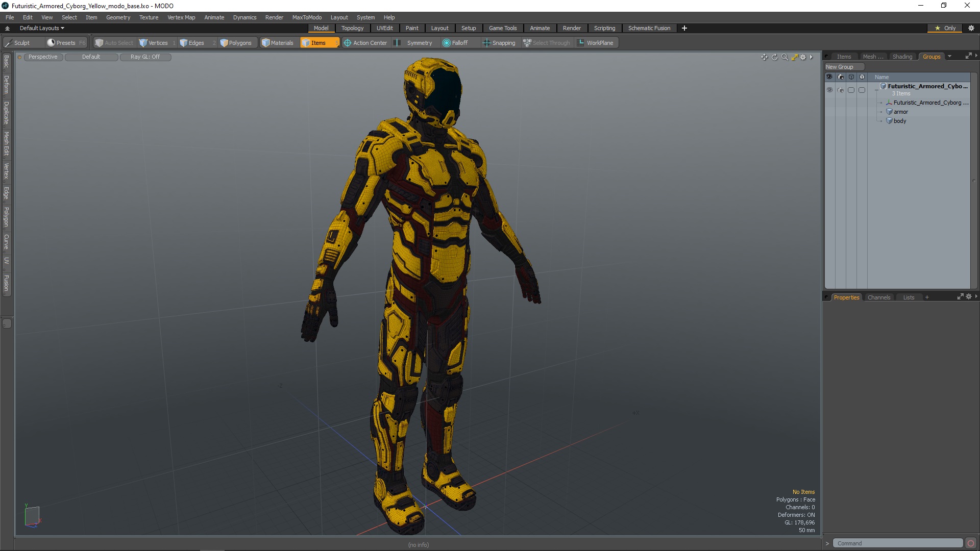
Task: Open the Mesh Edit vertical sidebar tab
Action: 6,144
